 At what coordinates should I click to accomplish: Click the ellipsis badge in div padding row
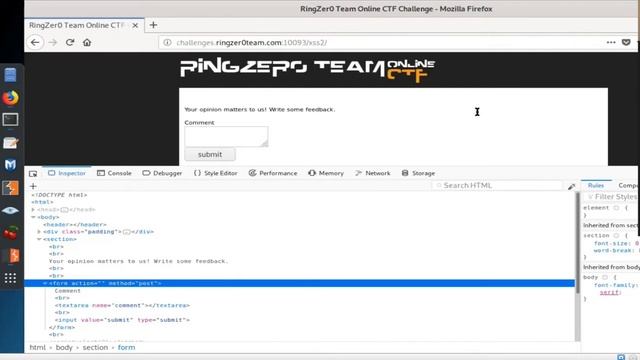127,232
